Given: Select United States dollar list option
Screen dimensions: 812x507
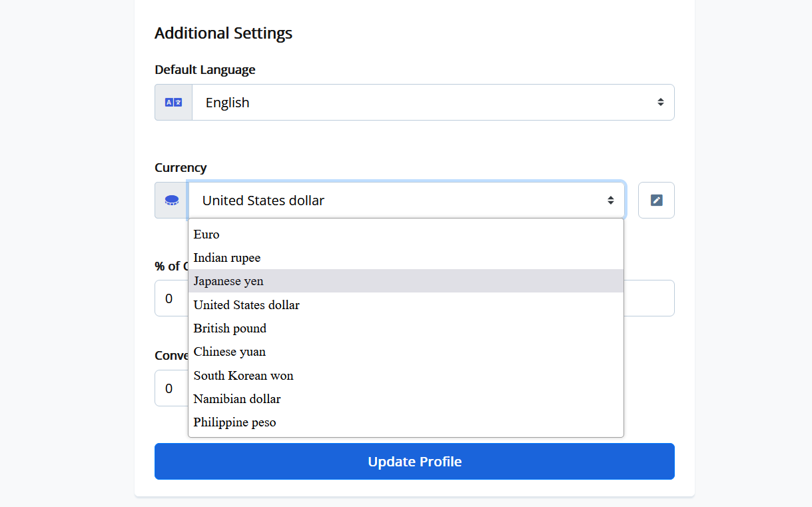Looking at the screenshot, I should [406, 304].
